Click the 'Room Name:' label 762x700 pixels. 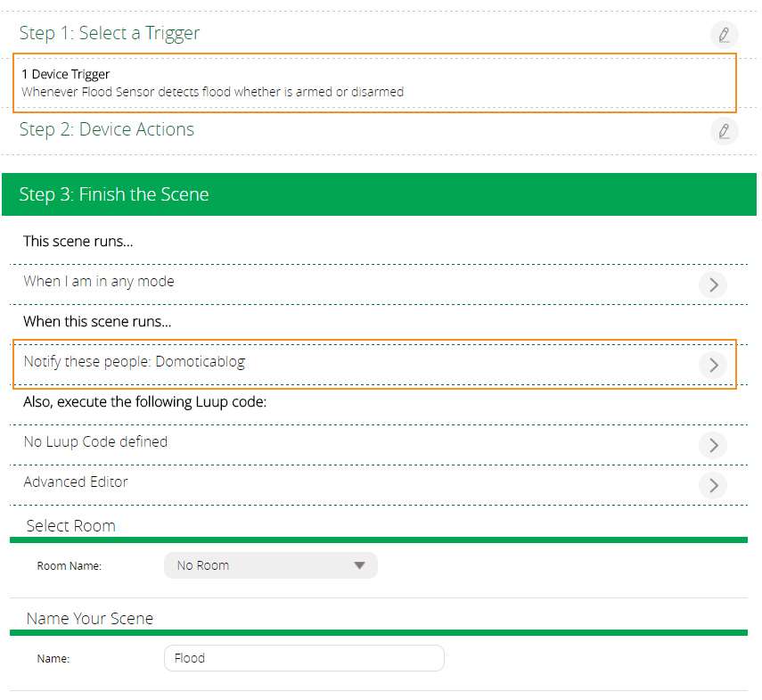[x=70, y=566]
